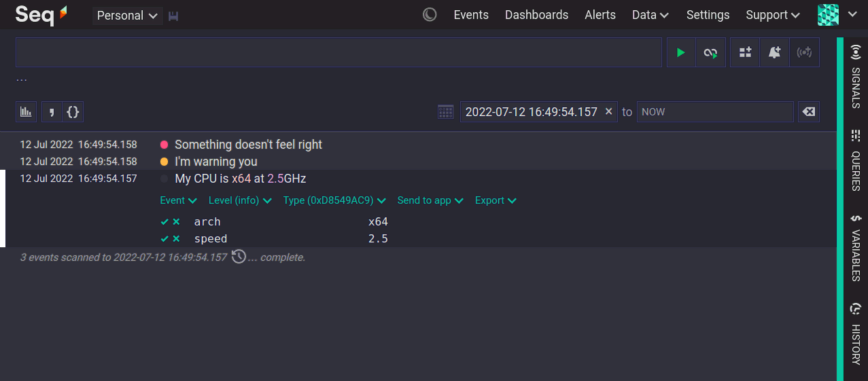Screen dimensions: 868x381
Task: Click the history clock icon in status line
Action: click(239, 257)
